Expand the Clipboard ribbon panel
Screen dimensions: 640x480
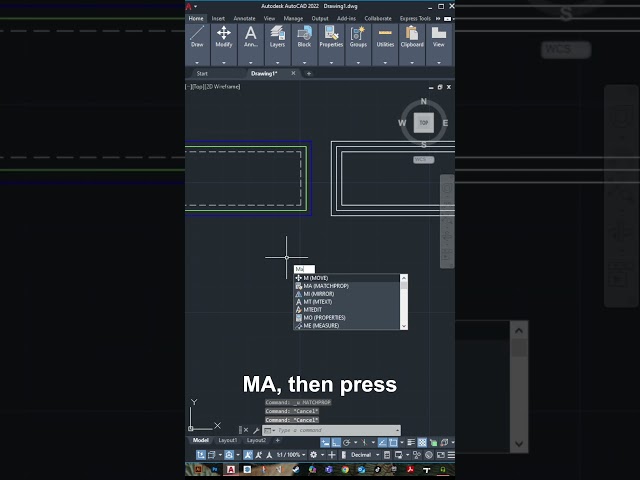(412, 63)
